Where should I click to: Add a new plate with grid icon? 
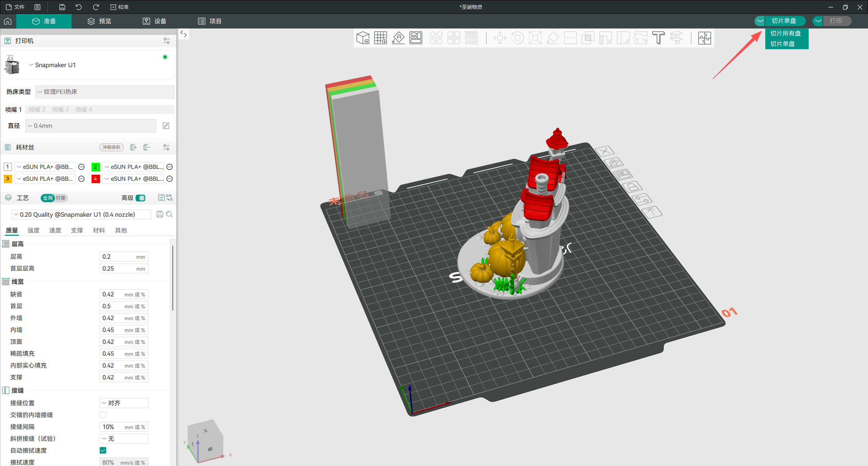[x=380, y=38]
